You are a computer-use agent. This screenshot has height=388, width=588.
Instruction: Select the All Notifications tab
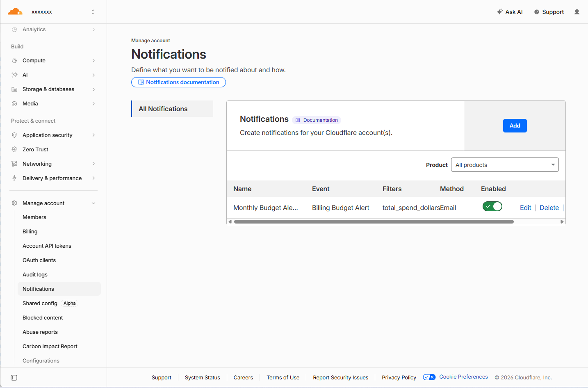point(172,109)
